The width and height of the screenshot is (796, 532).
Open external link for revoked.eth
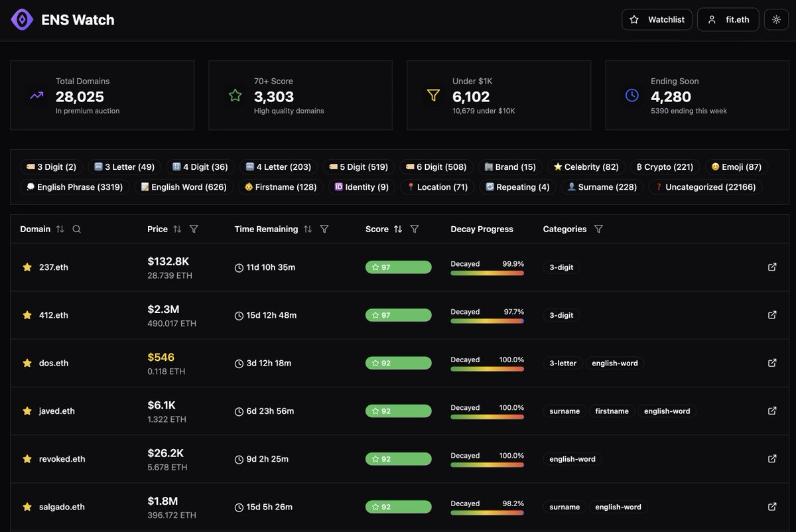[x=772, y=459]
